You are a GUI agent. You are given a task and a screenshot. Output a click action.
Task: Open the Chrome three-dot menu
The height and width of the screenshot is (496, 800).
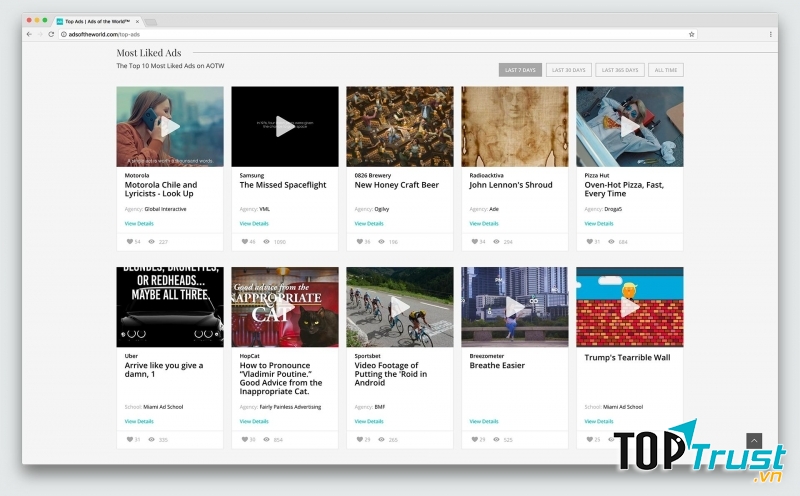[770, 34]
